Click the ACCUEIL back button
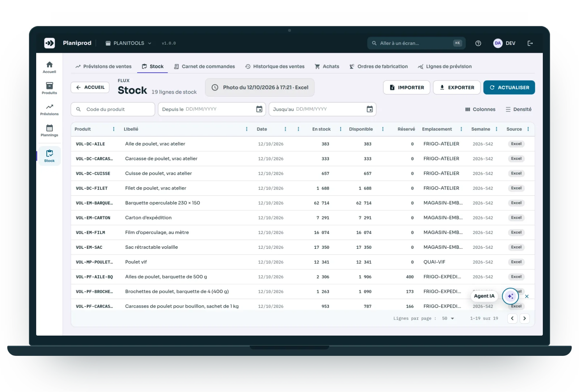The width and height of the screenshot is (579, 392). 90,88
